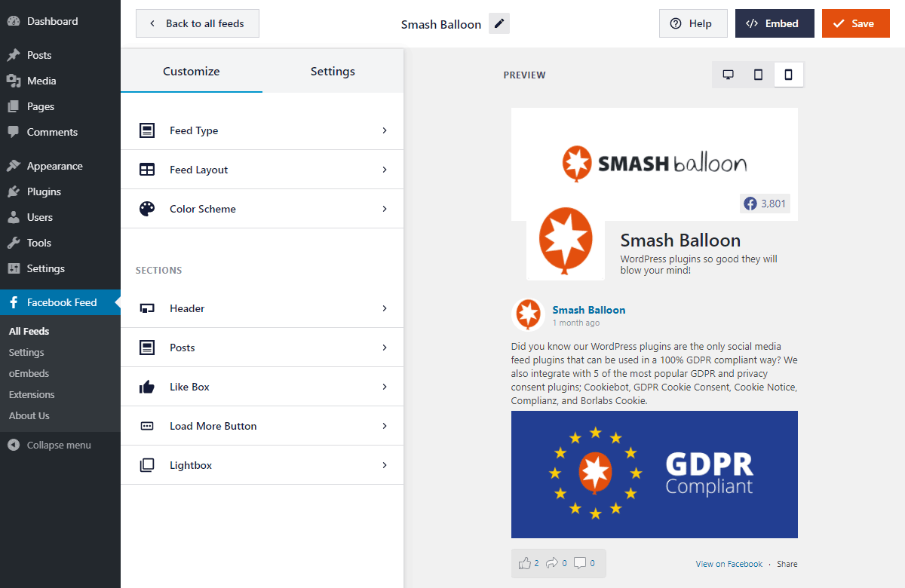Switch preview to desktop view
The width and height of the screenshot is (905, 588).
coord(728,75)
